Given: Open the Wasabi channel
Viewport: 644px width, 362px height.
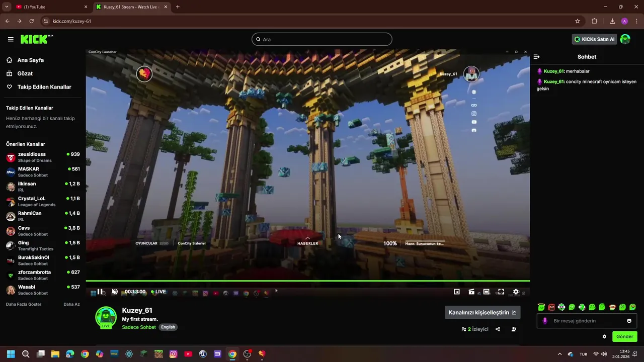Looking at the screenshot, I should coord(43,290).
